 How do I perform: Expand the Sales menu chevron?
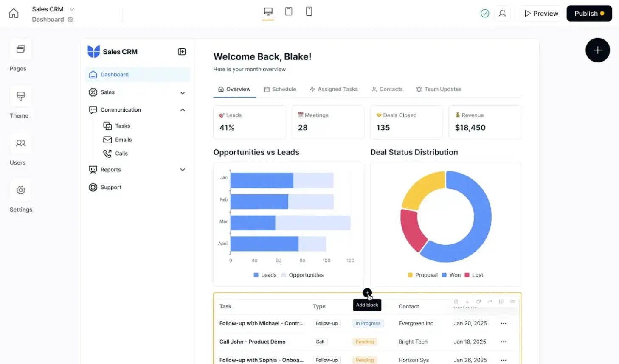pyautogui.click(x=183, y=93)
